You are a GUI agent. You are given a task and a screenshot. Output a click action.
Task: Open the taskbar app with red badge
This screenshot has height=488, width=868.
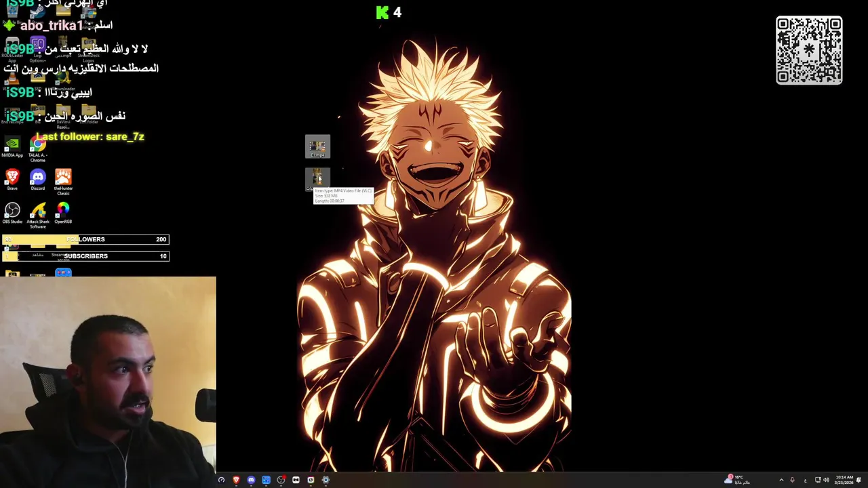point(281,480)
